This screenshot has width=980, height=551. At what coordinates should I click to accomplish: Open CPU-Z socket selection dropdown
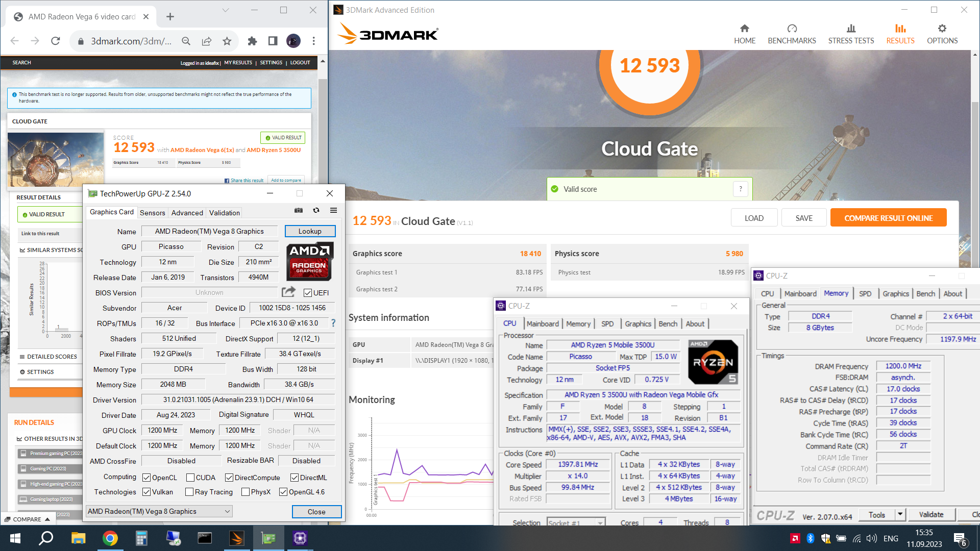(x=576, y=522)
